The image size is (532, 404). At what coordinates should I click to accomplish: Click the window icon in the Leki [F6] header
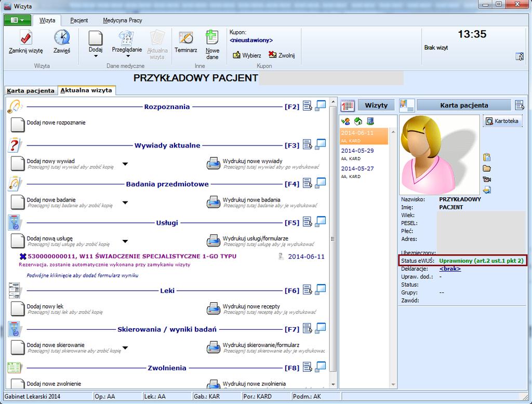tap(320, 289)
